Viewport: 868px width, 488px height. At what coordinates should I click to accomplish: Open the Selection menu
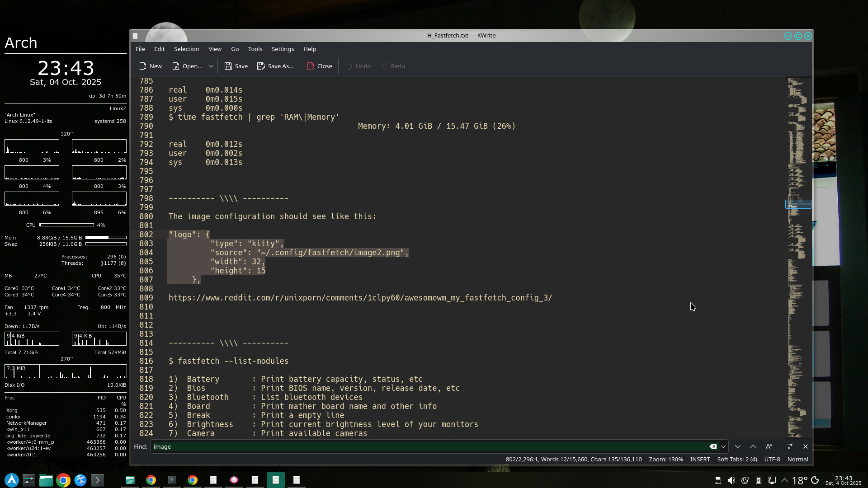[x=186, y=49]
